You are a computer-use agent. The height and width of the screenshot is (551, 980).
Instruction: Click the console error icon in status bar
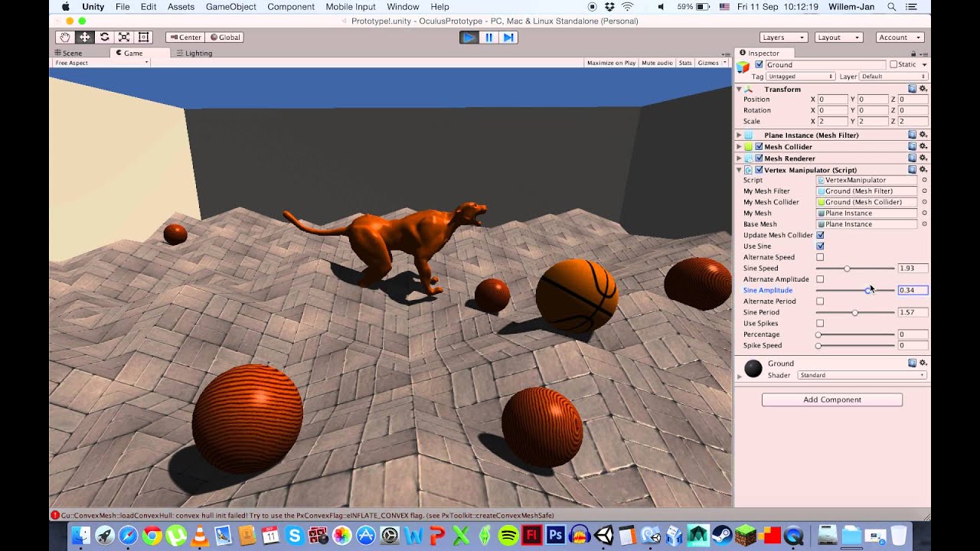tap(55, 515)
